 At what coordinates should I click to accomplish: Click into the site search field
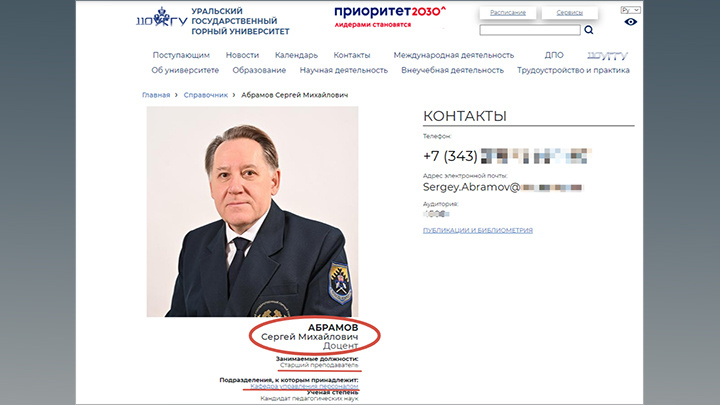(530, 30)
